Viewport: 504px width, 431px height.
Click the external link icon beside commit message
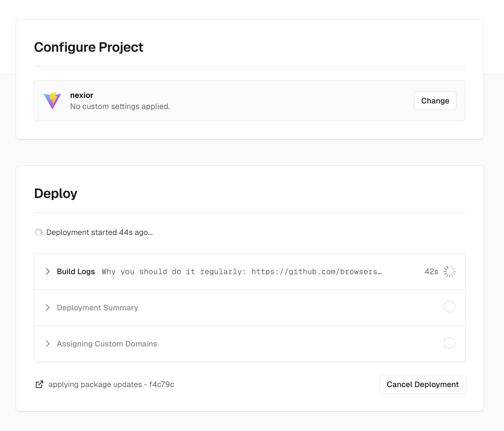tap(39, 384)
